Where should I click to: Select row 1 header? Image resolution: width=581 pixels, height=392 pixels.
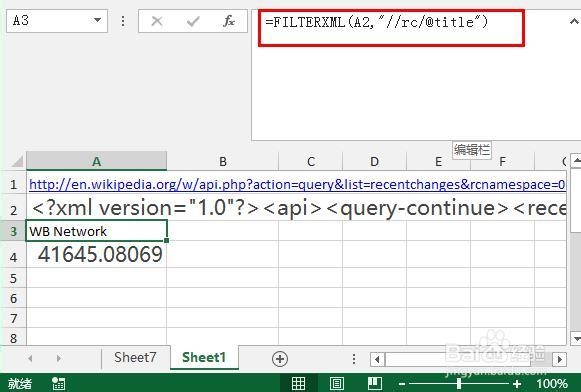tap(14, 184)
